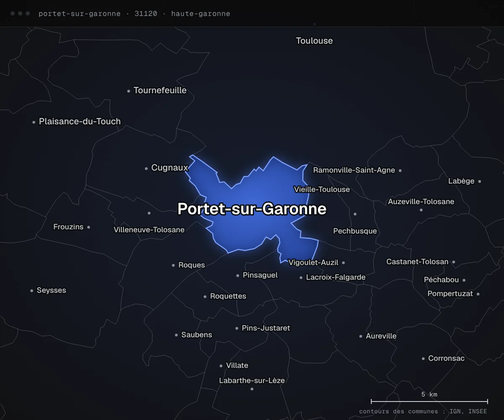Select the Ramonville-Saint-Agne label
504x420 pixels.
[x=354, y=170]
